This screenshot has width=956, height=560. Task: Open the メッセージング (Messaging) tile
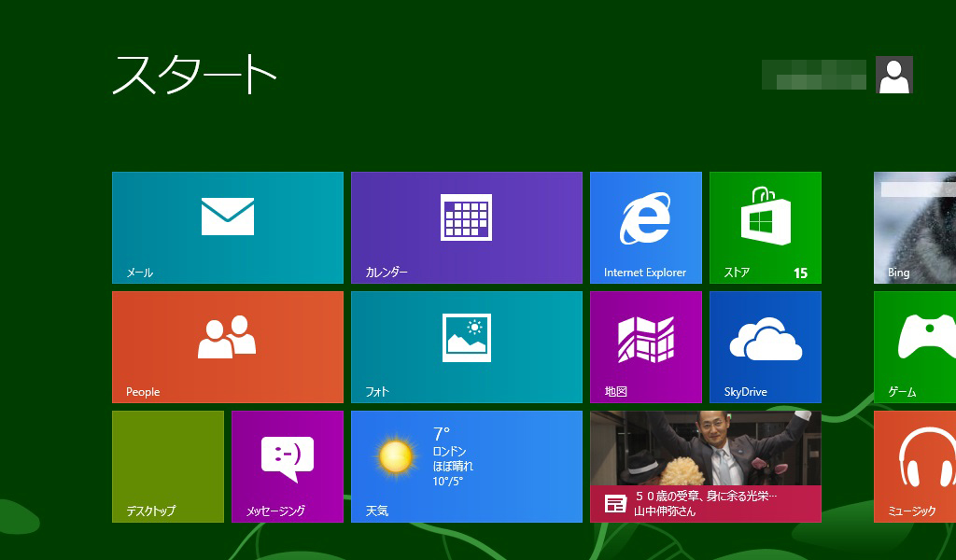tap(288, 466)
